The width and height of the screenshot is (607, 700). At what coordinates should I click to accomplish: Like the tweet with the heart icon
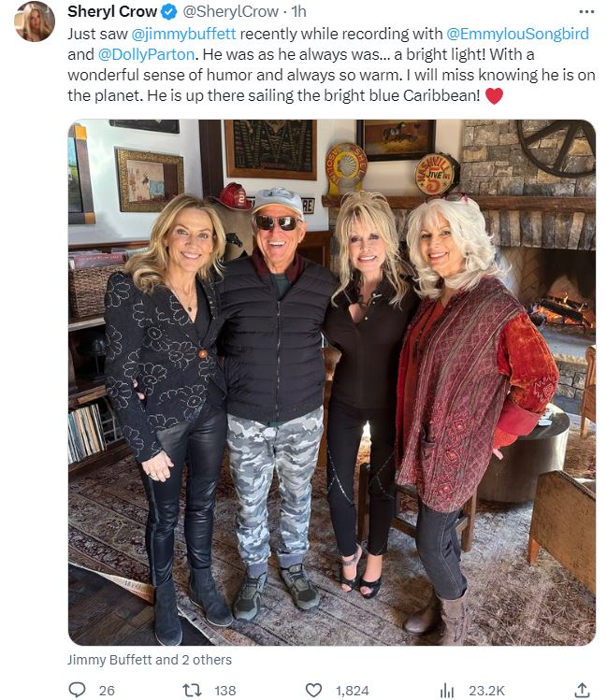(313, 690)
